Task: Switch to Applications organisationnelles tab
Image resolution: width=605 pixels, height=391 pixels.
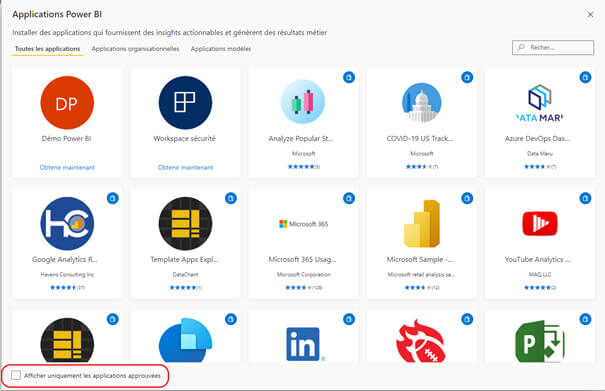Action: pyautogui.click(x=135, y=49)
